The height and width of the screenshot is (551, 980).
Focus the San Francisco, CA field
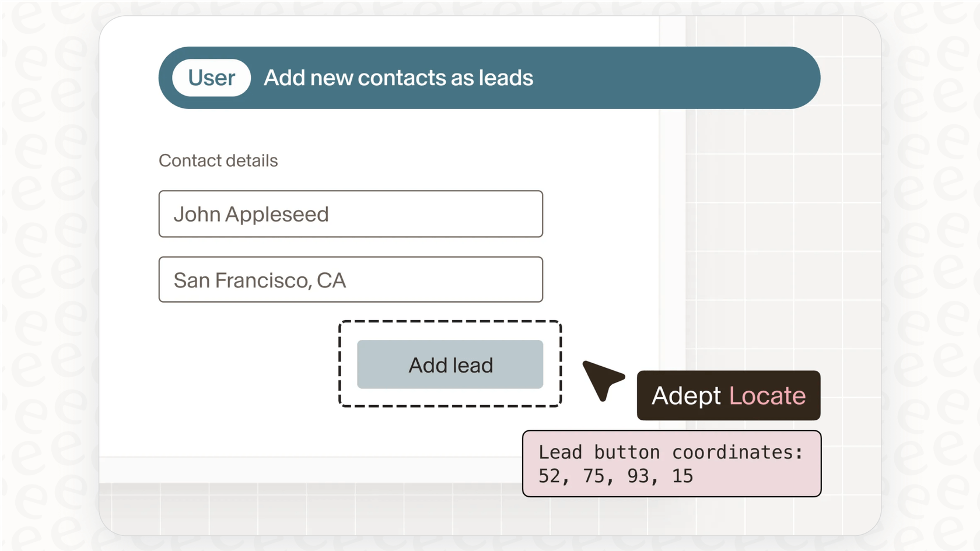[x=351, y=280]
